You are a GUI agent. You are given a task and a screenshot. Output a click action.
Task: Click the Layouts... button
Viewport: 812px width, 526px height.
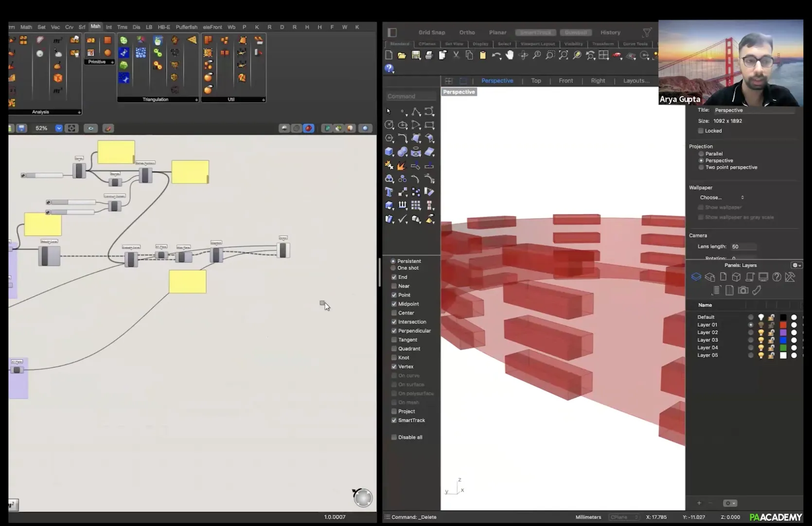click(x=636, y=81)
